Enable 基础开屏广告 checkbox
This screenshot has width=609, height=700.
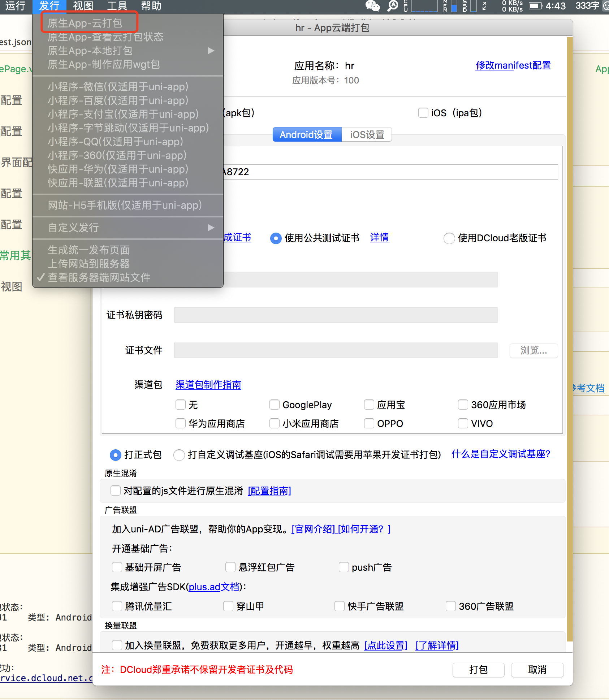tap(117, 567)
